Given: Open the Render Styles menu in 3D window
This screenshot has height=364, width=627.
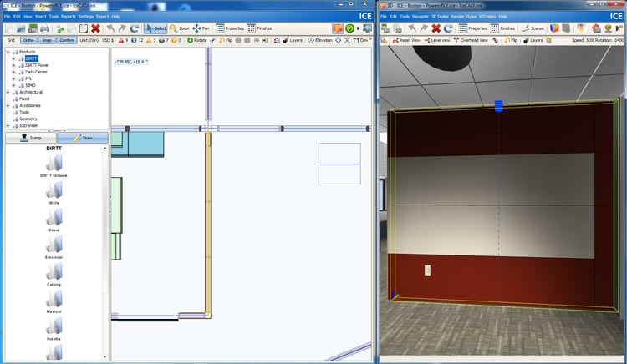Looking at the screenshot, I should click(x=463, y=17).
